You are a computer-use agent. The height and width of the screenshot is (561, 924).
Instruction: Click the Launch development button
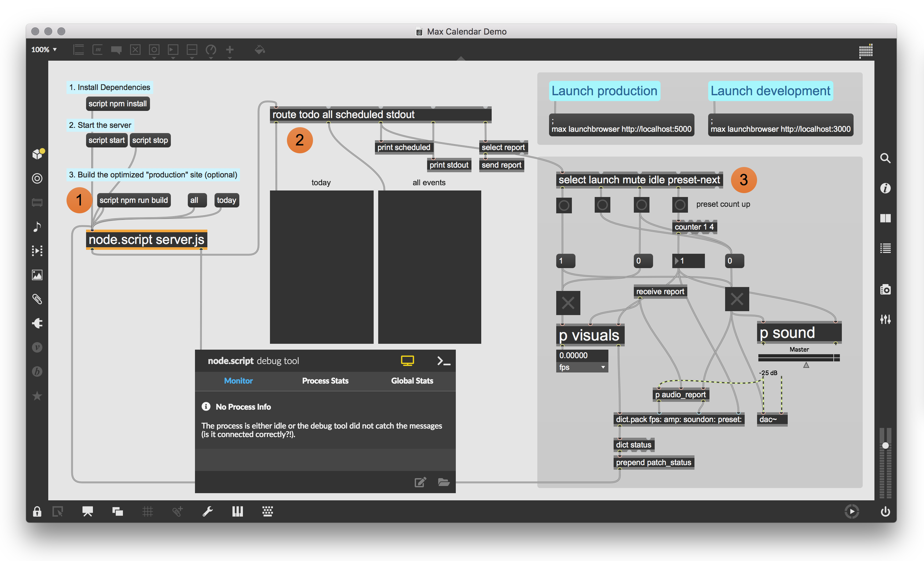(x=770, y=91)
